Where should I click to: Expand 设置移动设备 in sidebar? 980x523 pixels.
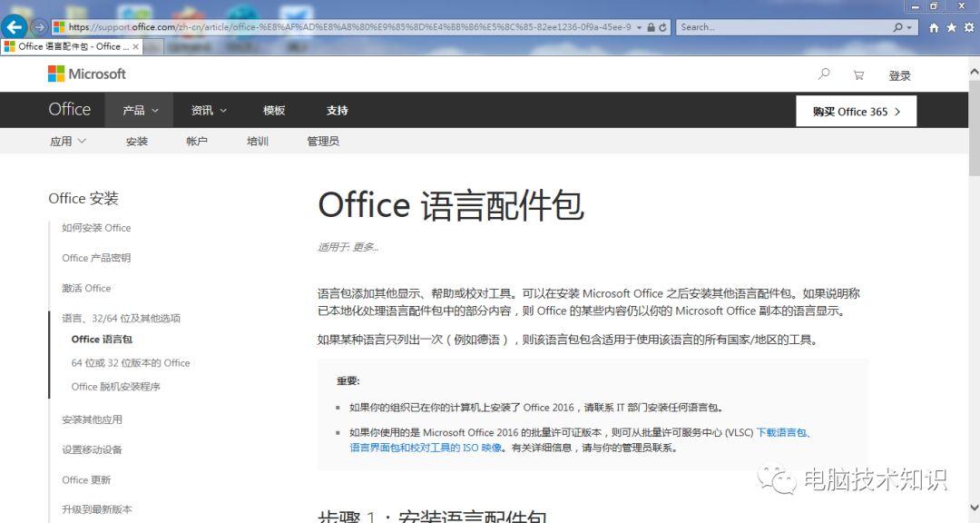point(92,449)
